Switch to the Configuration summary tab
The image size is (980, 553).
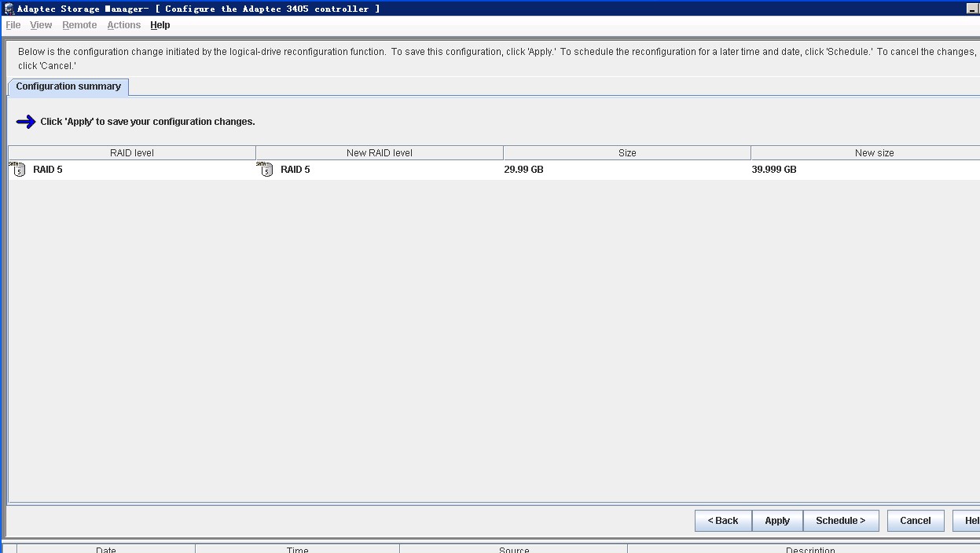click(68, 86)
